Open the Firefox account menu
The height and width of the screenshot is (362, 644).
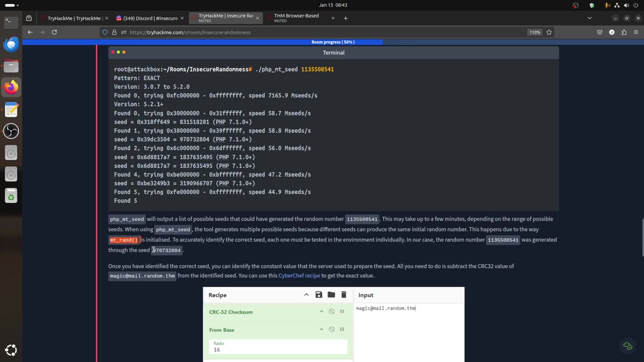[612, 32]
